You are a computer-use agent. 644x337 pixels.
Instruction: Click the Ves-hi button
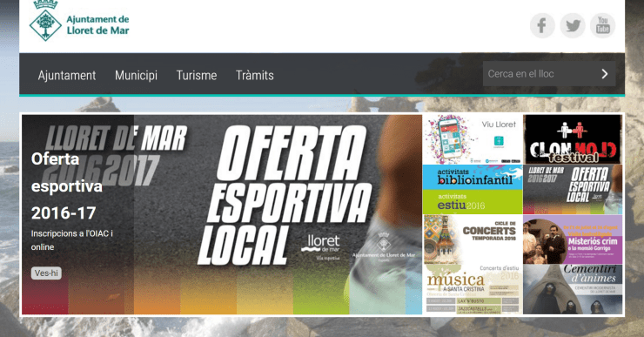point(46,273)
